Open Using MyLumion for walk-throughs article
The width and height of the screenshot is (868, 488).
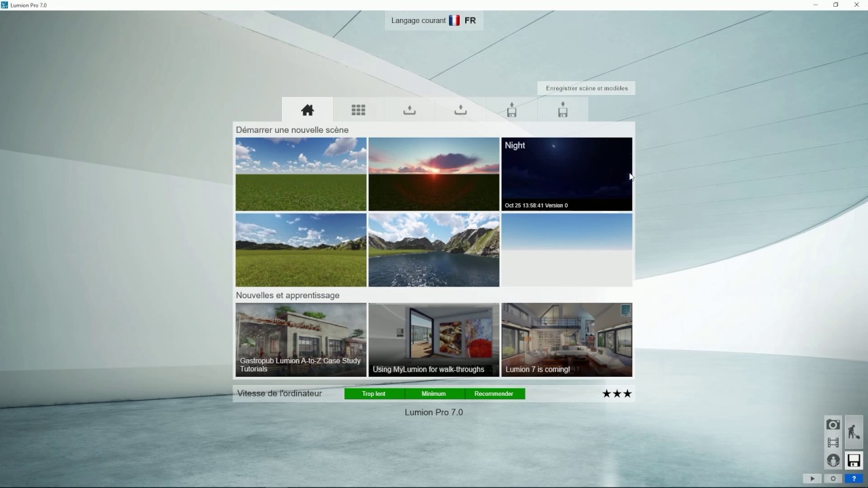[434, 340]
